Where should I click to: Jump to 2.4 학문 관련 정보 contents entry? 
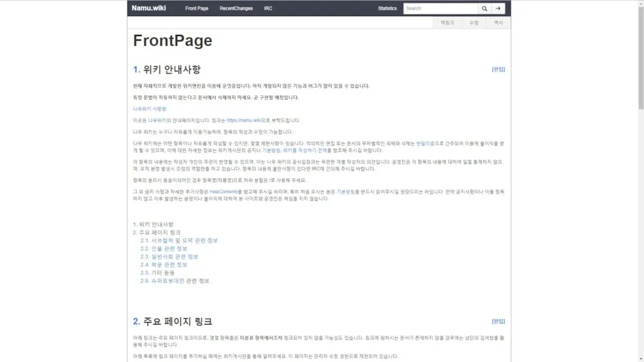164,265
